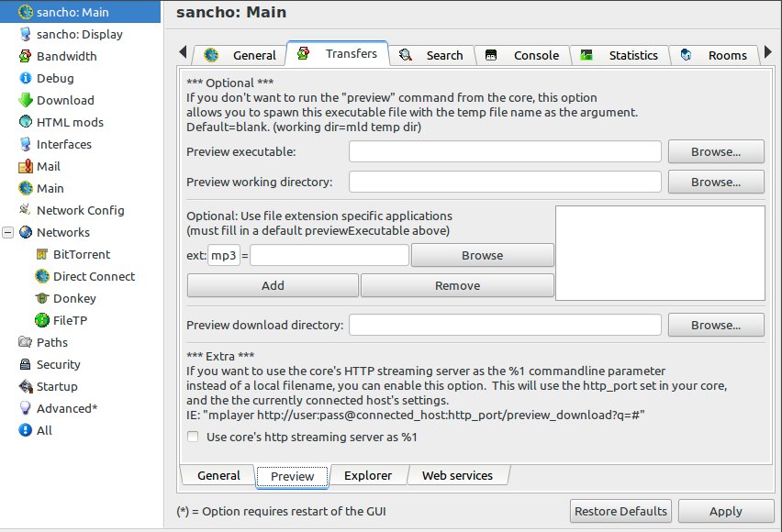The image size is (782, 532).
Task: Select the Debug info icon
Action: point(25,78)
